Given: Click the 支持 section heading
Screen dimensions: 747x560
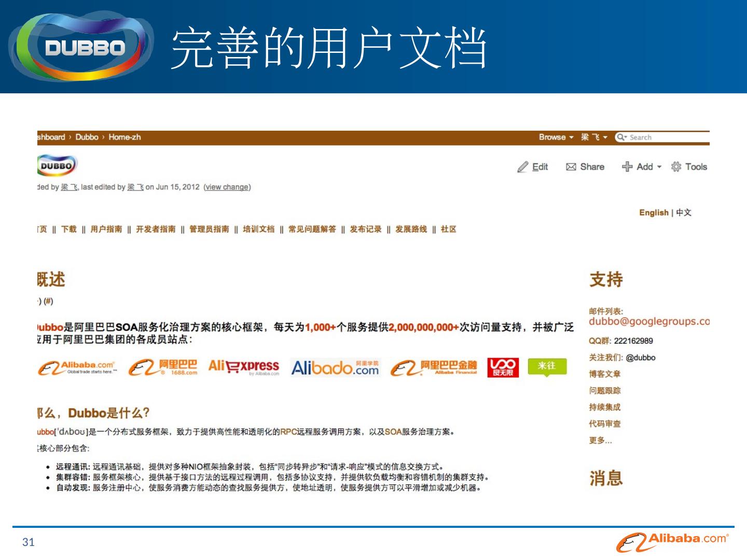Looking at the screenshot, I should click(606, 279).
